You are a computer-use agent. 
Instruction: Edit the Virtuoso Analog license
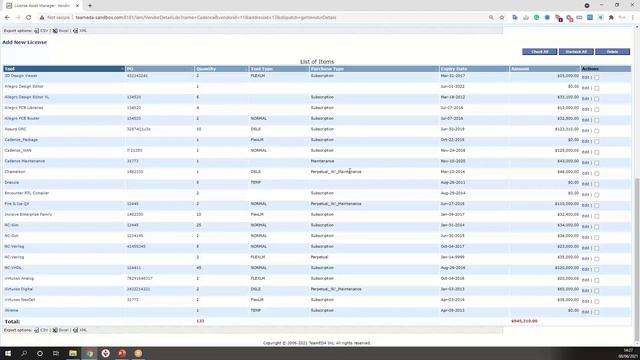tap(585, 280)
